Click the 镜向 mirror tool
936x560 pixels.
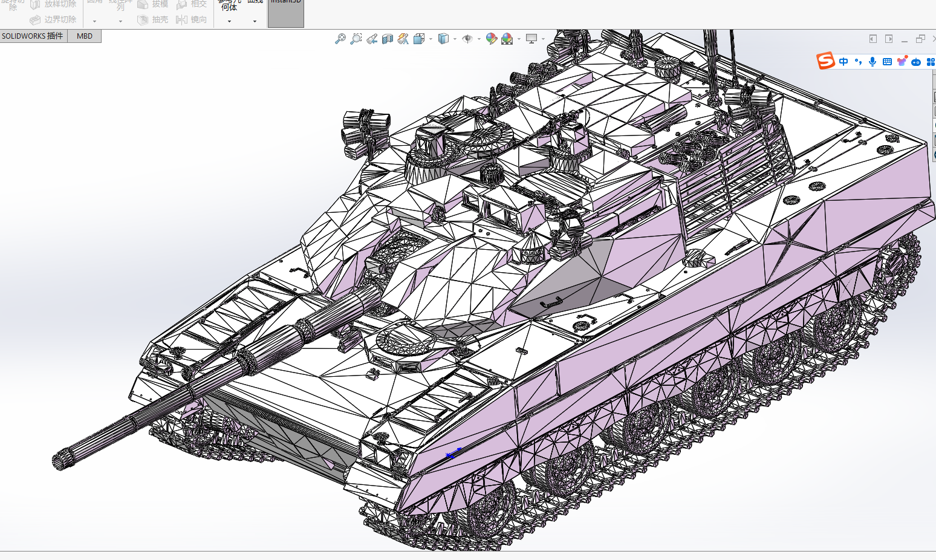(x=191, y=20)
